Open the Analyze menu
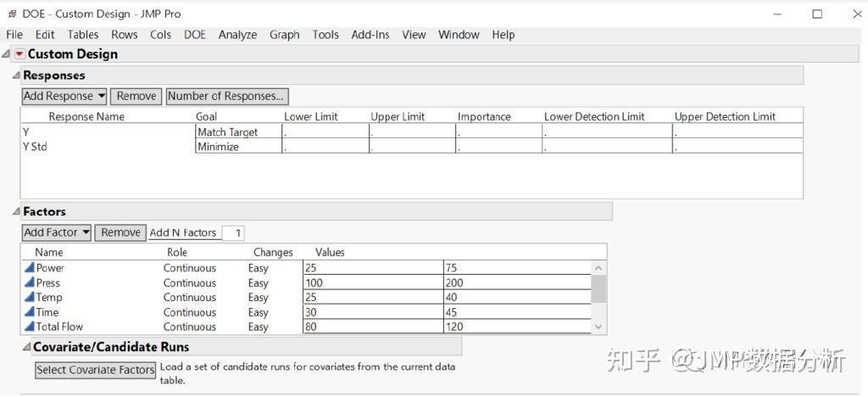Viewport: 868px width, 397px height. 237,35
